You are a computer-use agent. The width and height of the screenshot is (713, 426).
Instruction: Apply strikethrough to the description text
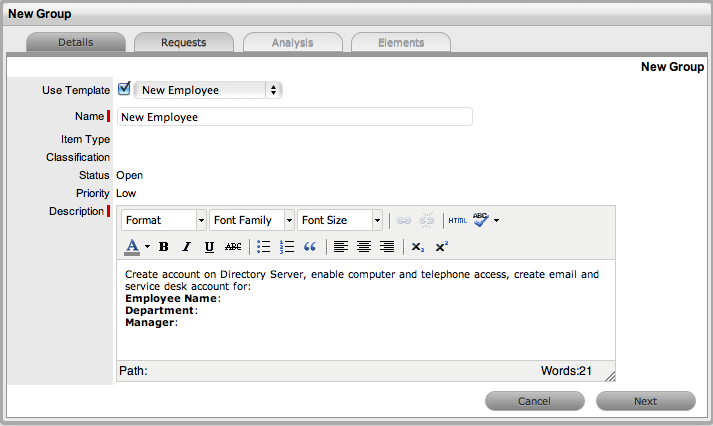(233, 247)
